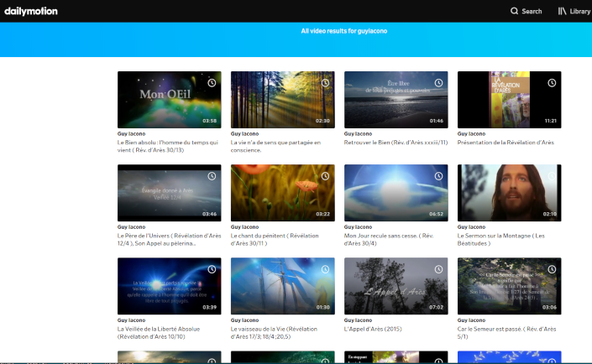
Task: Click Watch Later clock on L'Appel d'Arès video
Action: (438, 269)
